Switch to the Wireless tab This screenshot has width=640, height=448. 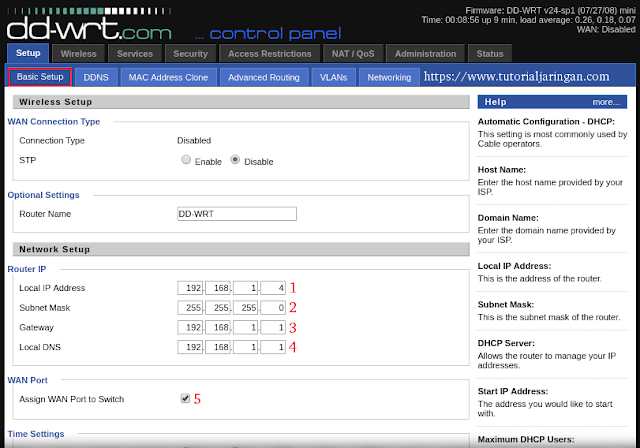pos(78,53)
